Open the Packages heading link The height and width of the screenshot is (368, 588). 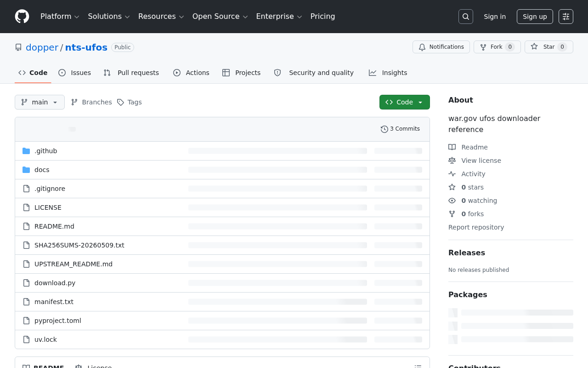[x=468, y=294]
